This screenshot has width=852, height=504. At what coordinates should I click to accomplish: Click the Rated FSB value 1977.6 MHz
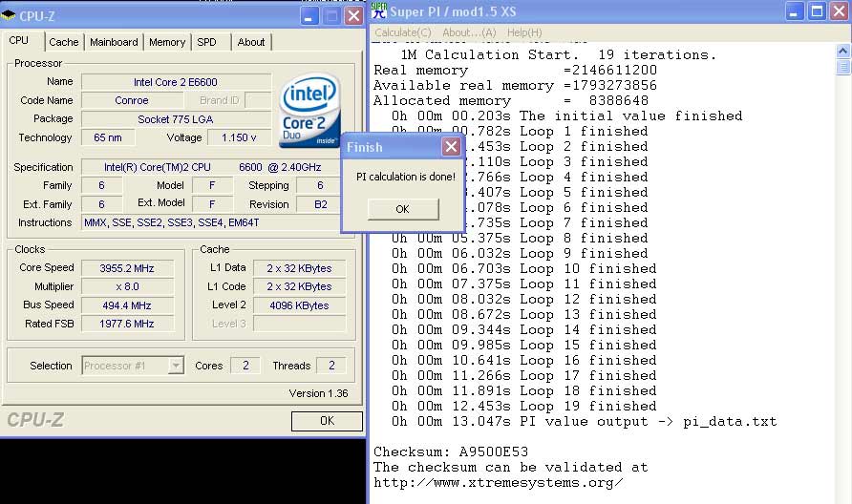click(127, 324)
